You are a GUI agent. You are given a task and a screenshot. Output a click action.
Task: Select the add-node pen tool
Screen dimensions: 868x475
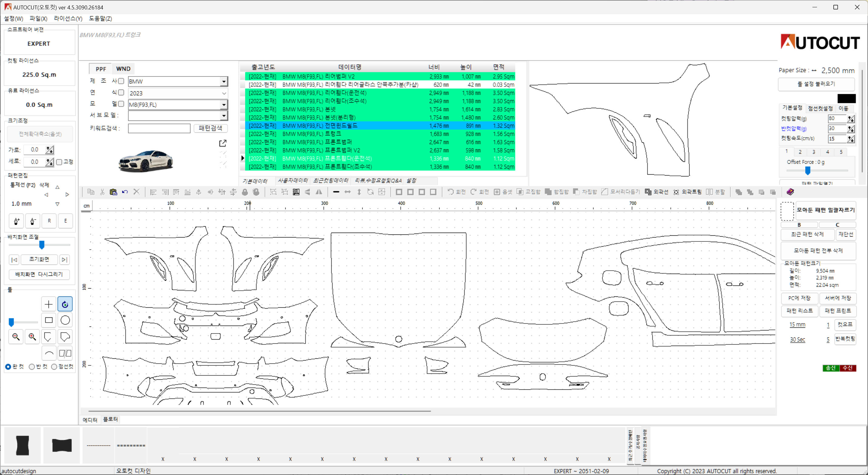(x=16, y=221)
